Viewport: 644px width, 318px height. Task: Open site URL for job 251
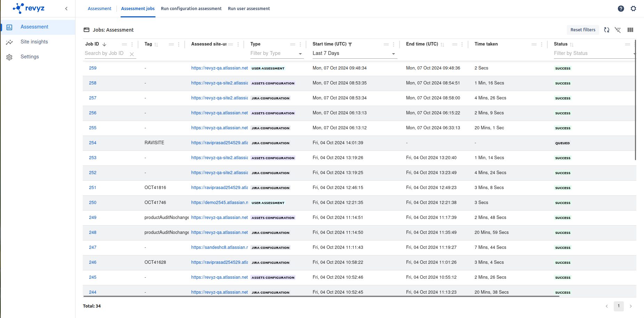click(x=220, y=188)
